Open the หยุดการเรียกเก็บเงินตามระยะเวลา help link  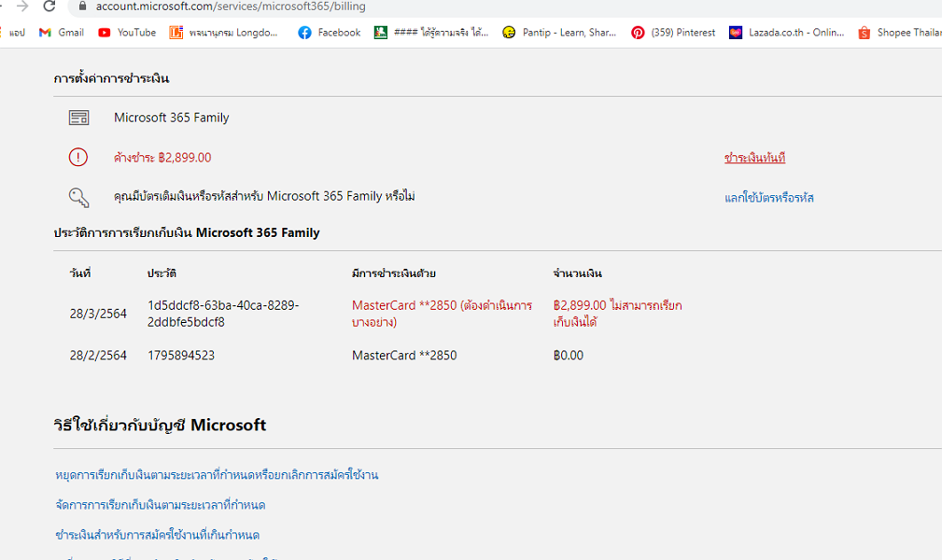pos(217,475)
